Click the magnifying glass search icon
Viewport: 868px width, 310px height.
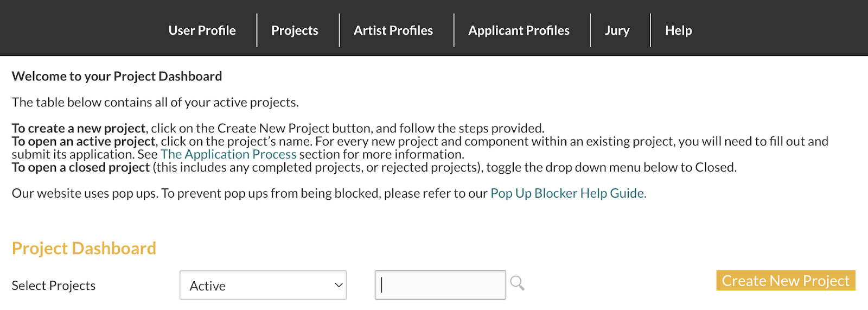[517, 283]
